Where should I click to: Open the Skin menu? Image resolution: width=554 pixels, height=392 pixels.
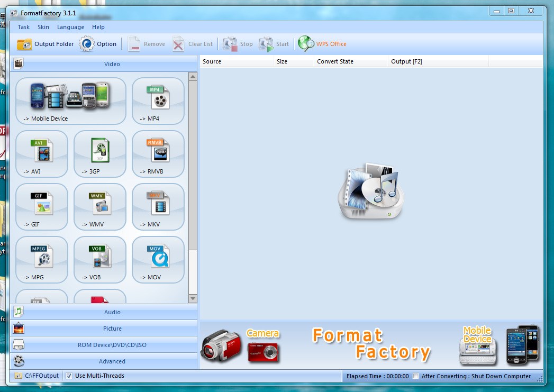coord(43,27)
